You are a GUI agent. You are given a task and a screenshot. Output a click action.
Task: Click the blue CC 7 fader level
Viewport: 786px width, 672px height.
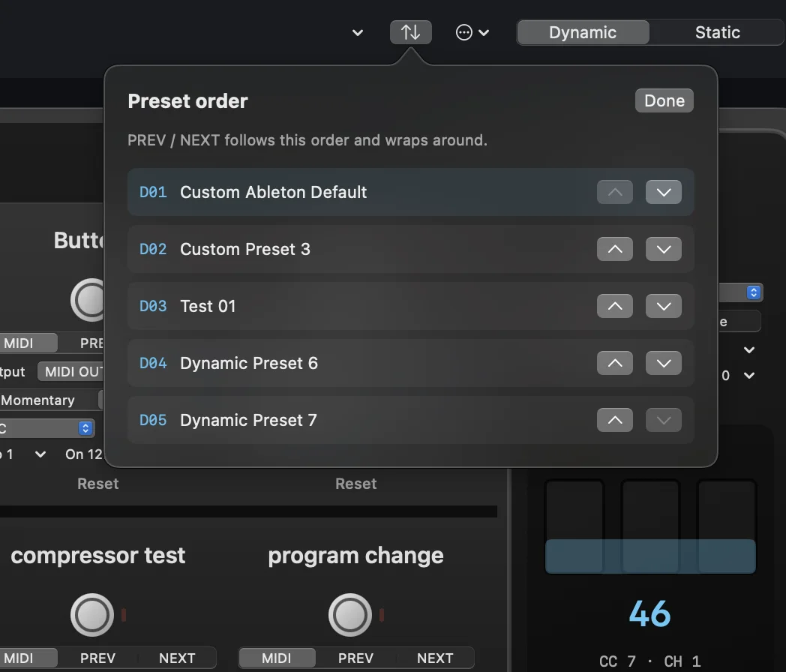(x=650, y=556)
